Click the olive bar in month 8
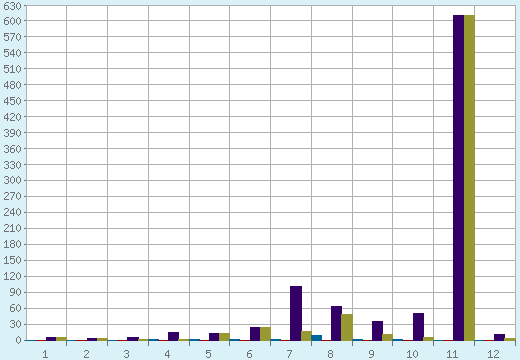 click(347, 327)
